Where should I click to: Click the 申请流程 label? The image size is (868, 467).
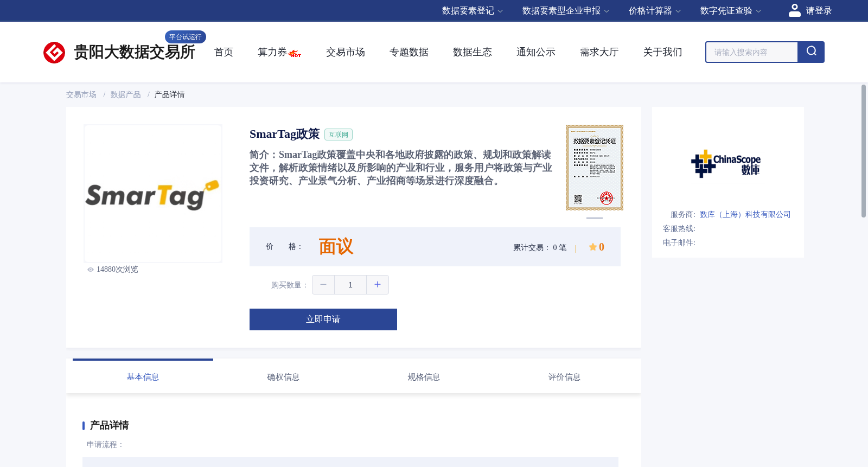[x=105, y=445]
